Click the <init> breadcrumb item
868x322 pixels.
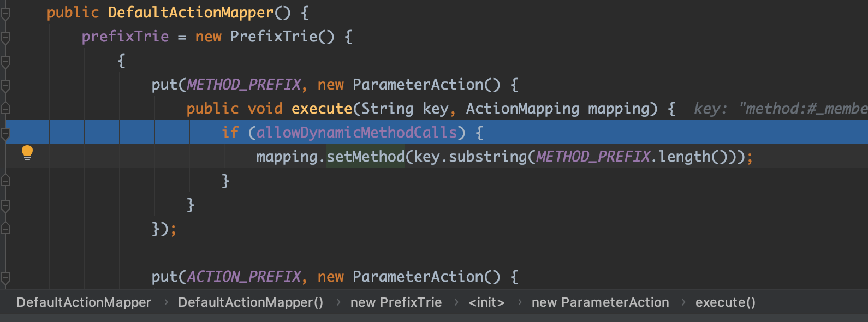[486, 302]
